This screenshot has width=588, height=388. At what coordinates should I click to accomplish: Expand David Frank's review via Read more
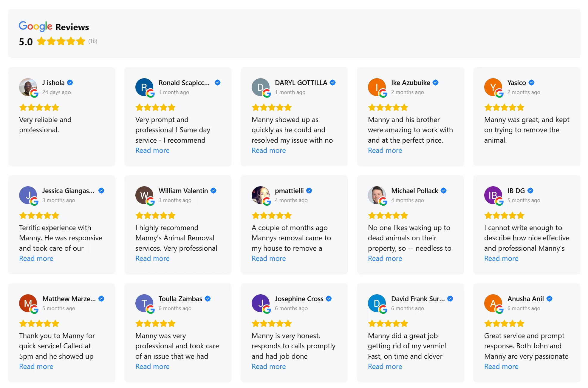click(x=385, y=366)
